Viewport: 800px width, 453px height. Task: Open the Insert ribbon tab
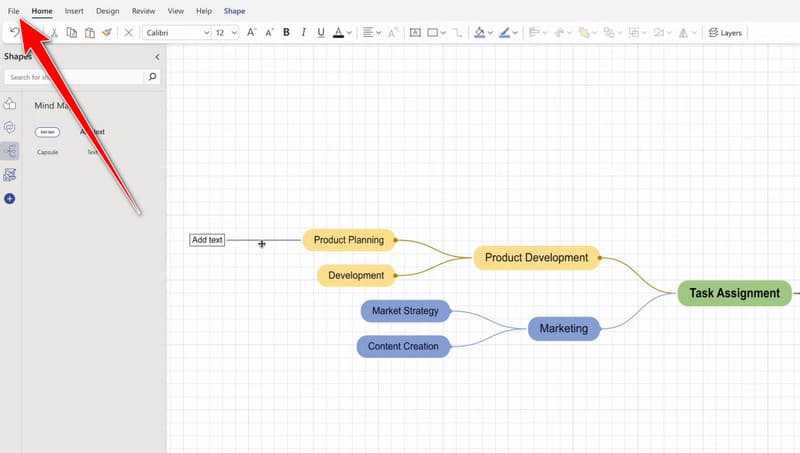tap(74, 11)
